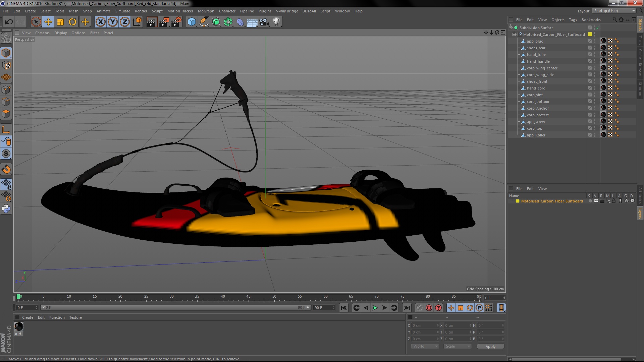Viewport: 644px width, 362px height.
Task: Activate the Move tool in the toolbar
Action: [48, 22]
